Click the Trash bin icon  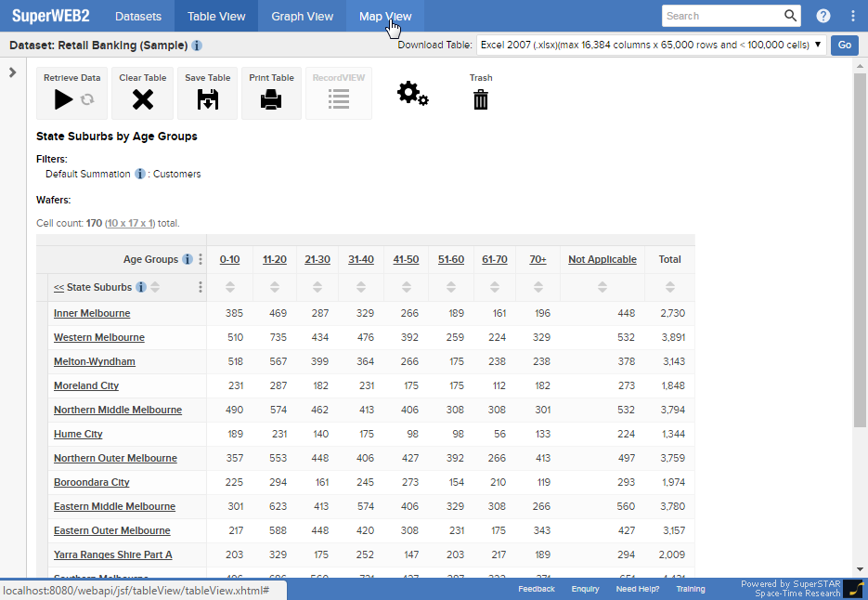coord(481,99)
